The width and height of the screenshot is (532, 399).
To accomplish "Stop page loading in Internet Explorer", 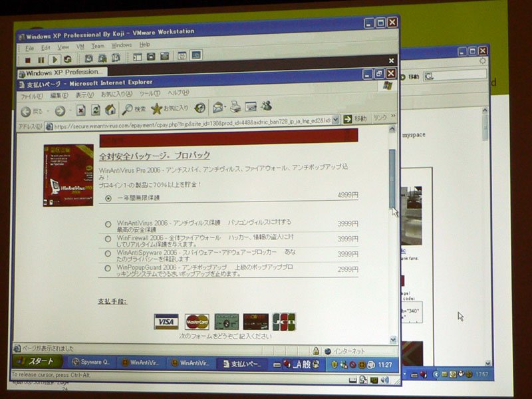I will [81, 110].
